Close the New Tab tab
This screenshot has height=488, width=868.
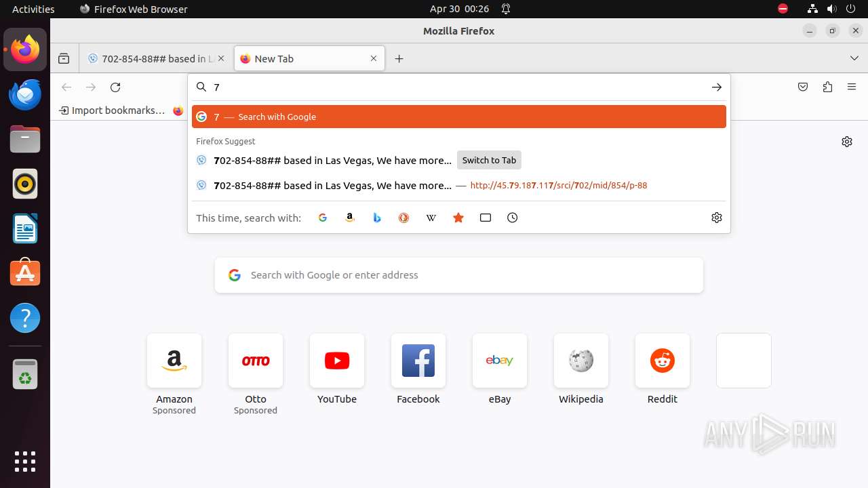point(374,59)
